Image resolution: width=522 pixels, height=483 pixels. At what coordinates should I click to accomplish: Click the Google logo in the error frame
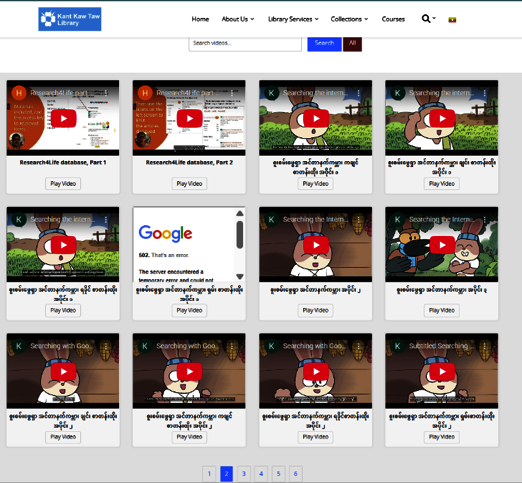[165, 234]
